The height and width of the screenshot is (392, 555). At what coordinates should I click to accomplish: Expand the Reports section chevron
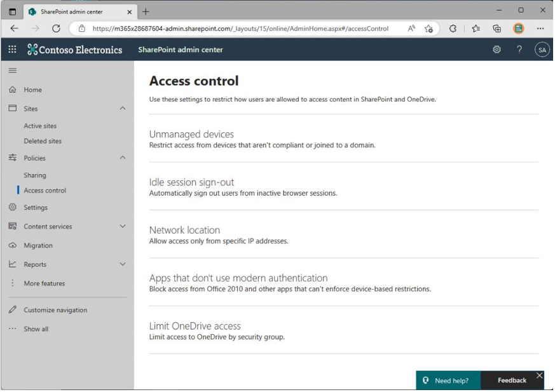[123, 264]
